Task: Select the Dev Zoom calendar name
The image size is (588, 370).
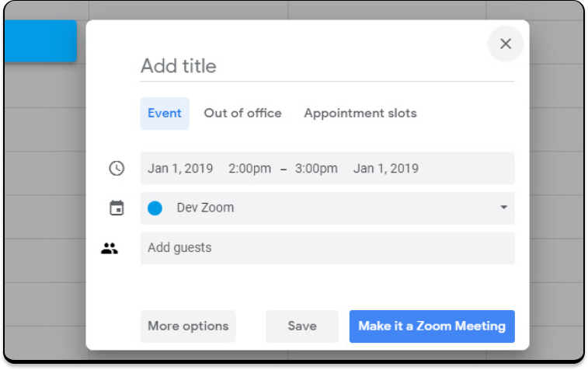Action: tap(205, 208)
